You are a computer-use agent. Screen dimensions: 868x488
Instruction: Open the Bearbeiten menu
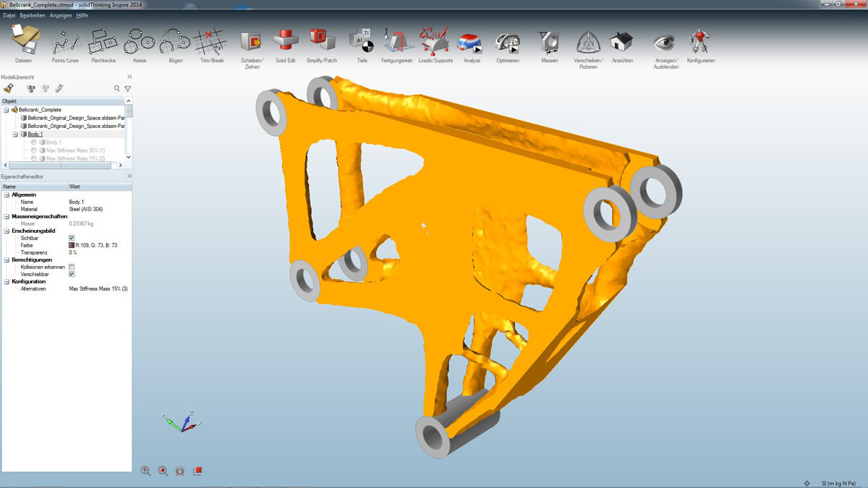coord(33,15)
